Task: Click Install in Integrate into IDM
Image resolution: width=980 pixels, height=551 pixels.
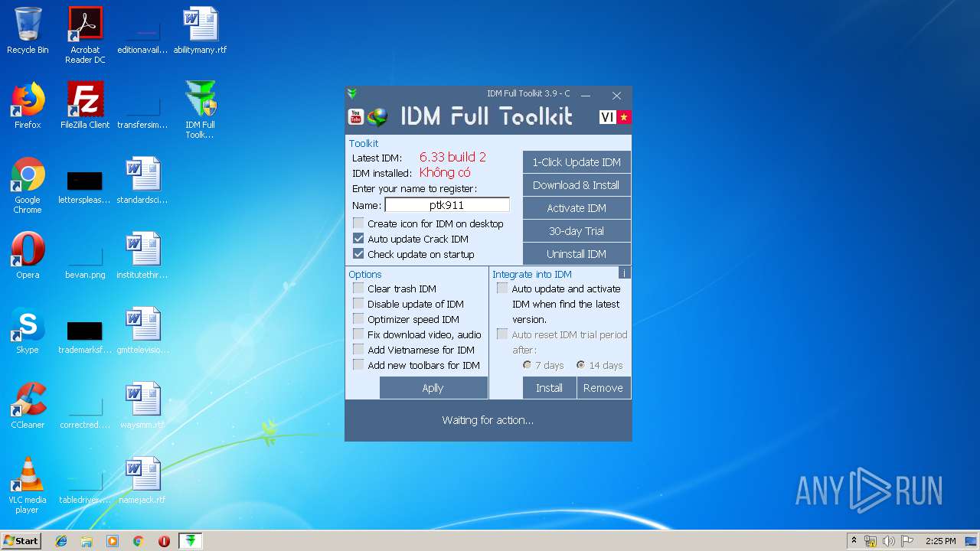Action: (x=549, y=388)
